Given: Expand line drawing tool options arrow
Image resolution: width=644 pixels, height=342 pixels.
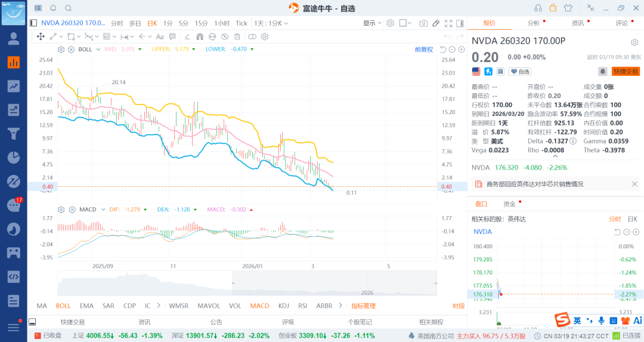Looking at the screenshot, I should (x=61, y=36).
